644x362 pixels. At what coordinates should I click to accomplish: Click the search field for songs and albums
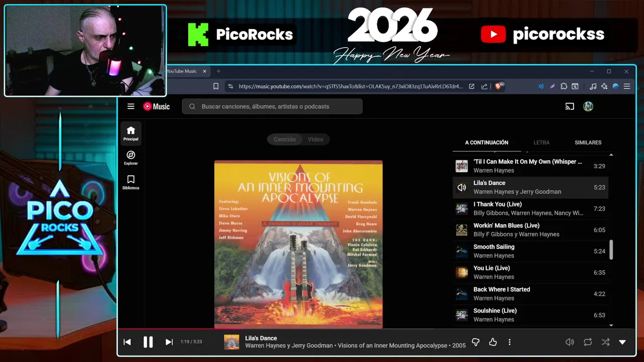(x=272, y=106)
